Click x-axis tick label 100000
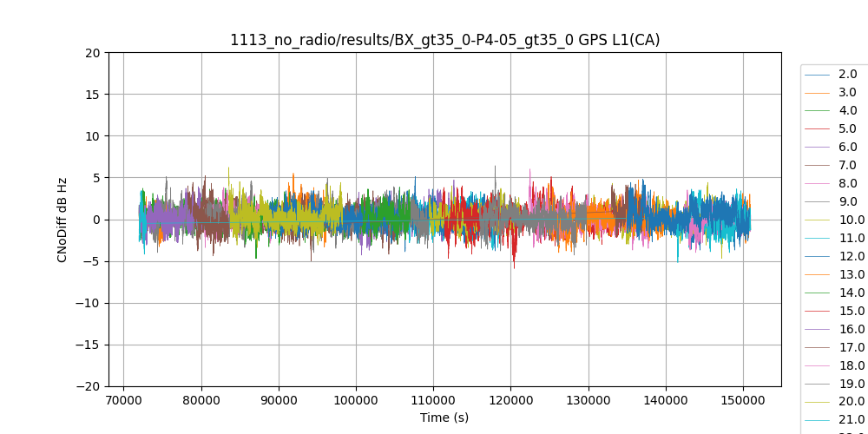 [356, 400]
